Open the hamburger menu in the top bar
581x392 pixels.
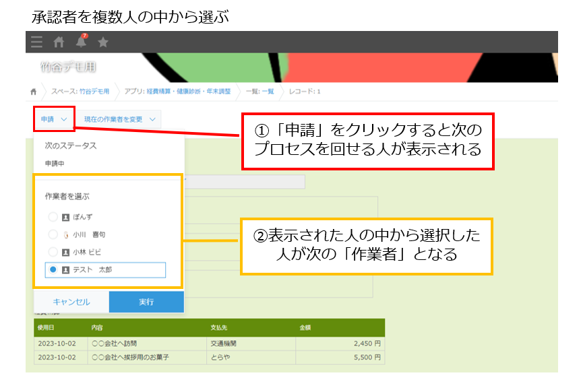coord(36,41)
